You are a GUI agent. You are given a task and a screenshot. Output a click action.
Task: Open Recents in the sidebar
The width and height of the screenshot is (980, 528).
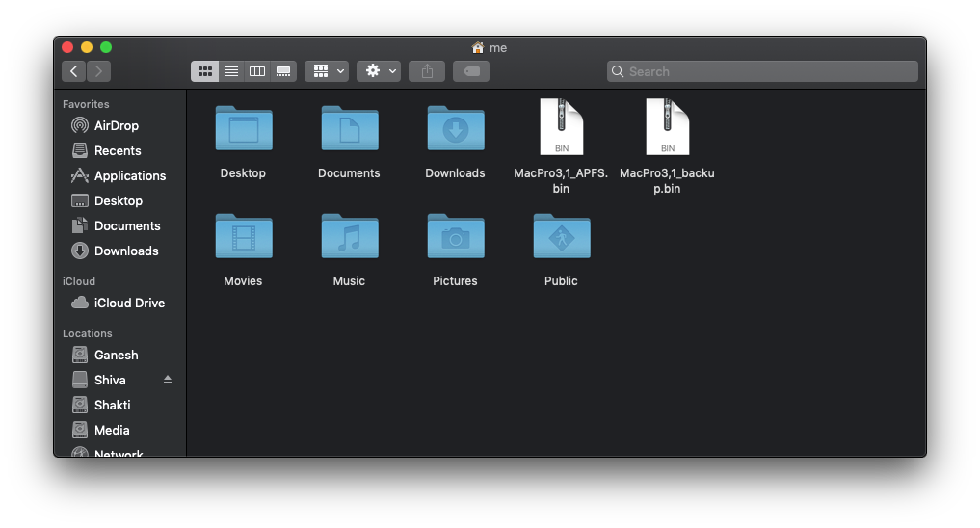(120, 150)
